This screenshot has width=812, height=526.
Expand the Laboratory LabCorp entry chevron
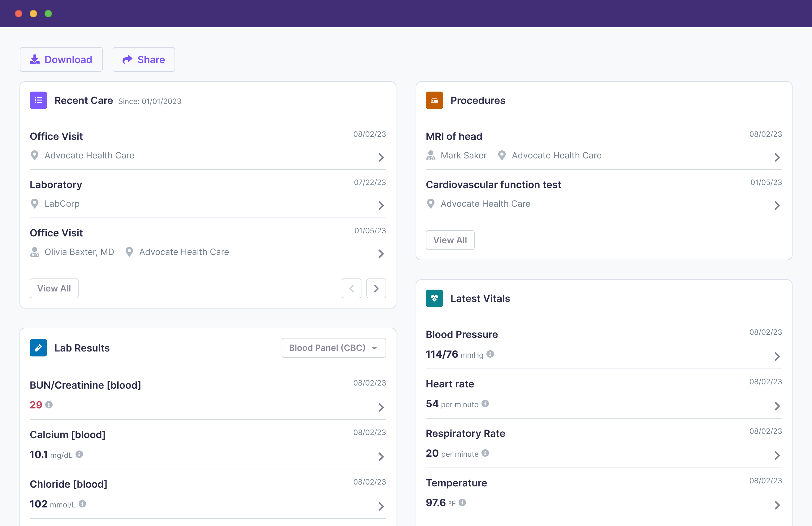coord(381,205)
